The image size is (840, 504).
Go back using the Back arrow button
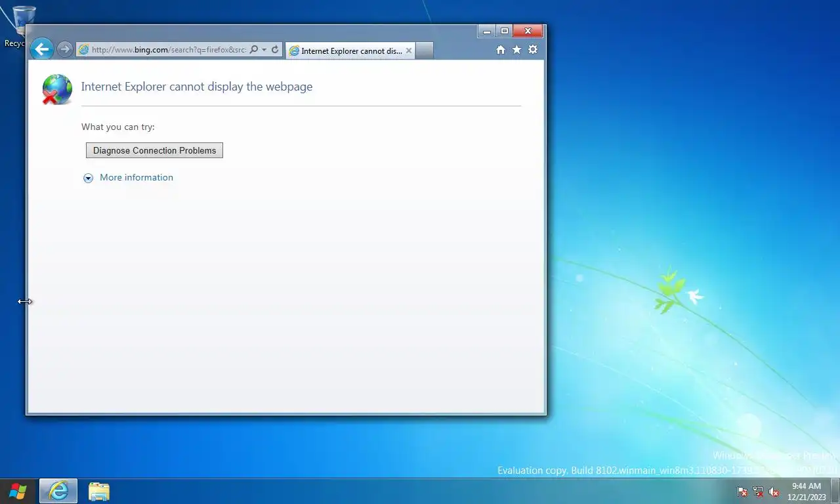coord(41,49)
